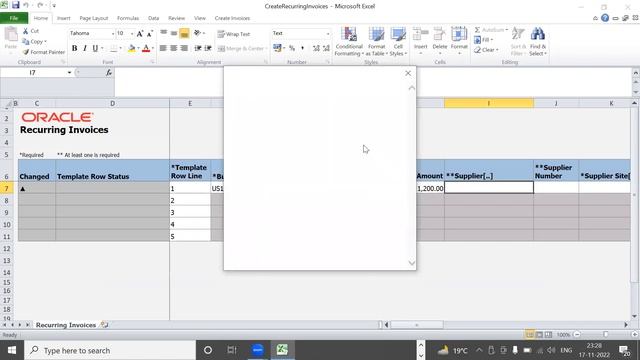
Task: Open the Review ribbon tab
Action: point(176,18)
